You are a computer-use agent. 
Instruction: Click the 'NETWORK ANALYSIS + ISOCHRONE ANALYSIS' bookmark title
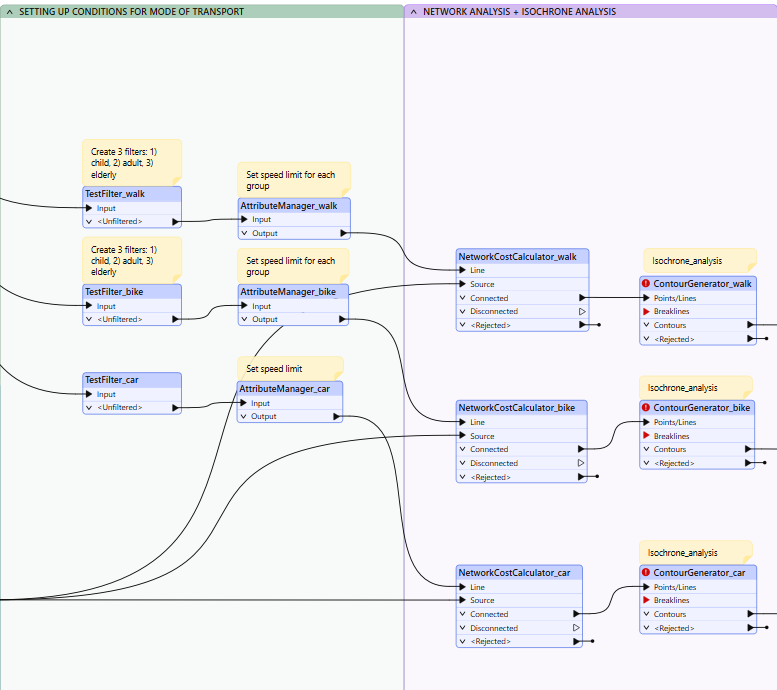coord(519,11)
